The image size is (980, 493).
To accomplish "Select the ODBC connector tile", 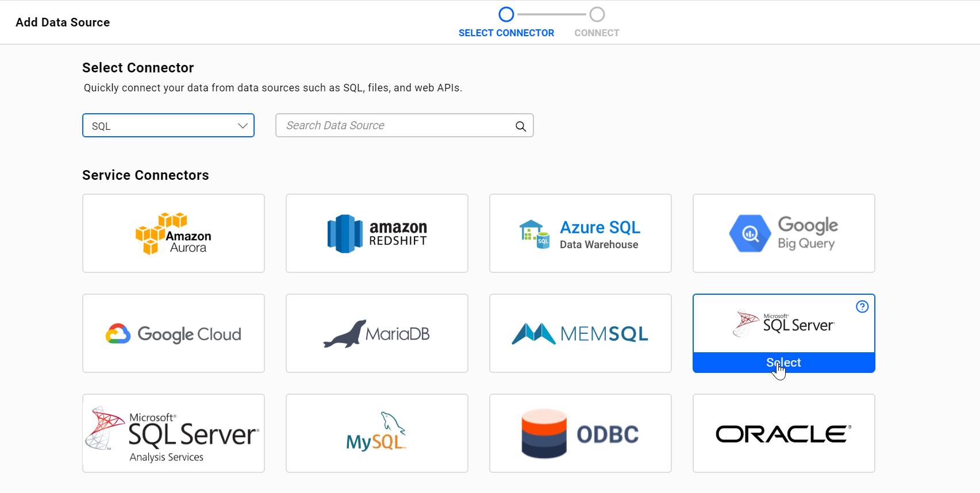I will tap(581, 433).
